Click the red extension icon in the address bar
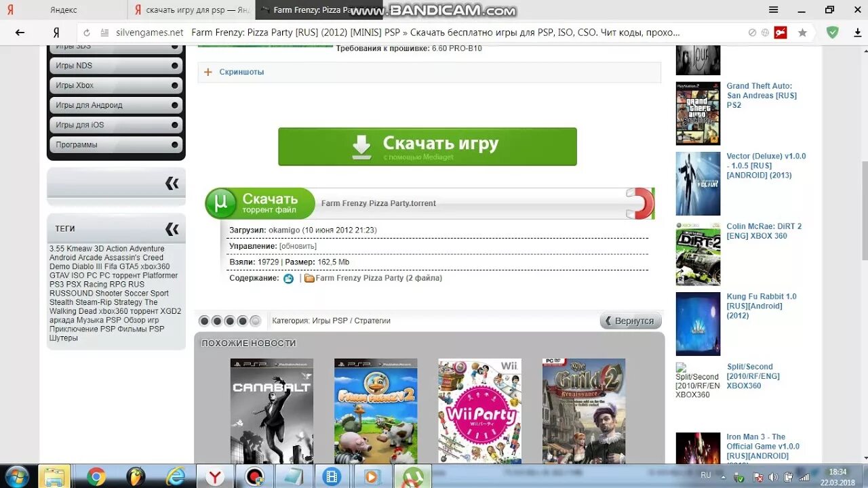 (781, 33)
